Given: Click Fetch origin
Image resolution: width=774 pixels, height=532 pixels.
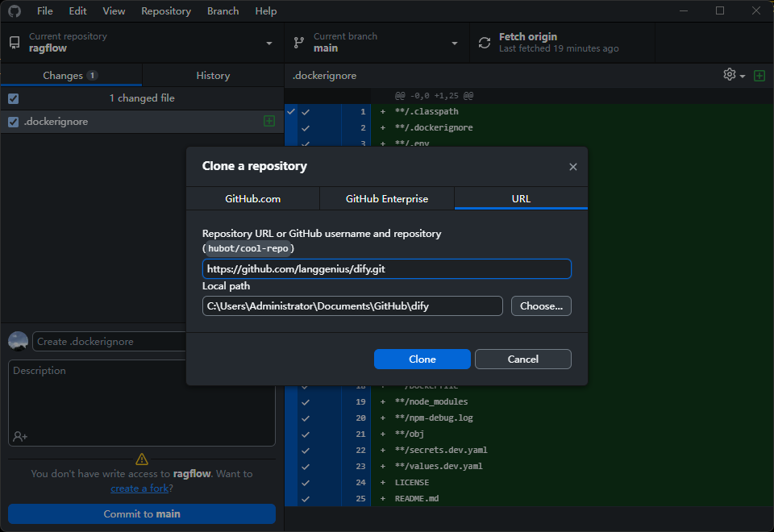Looking at the screenshot, I should pos(562,43).
